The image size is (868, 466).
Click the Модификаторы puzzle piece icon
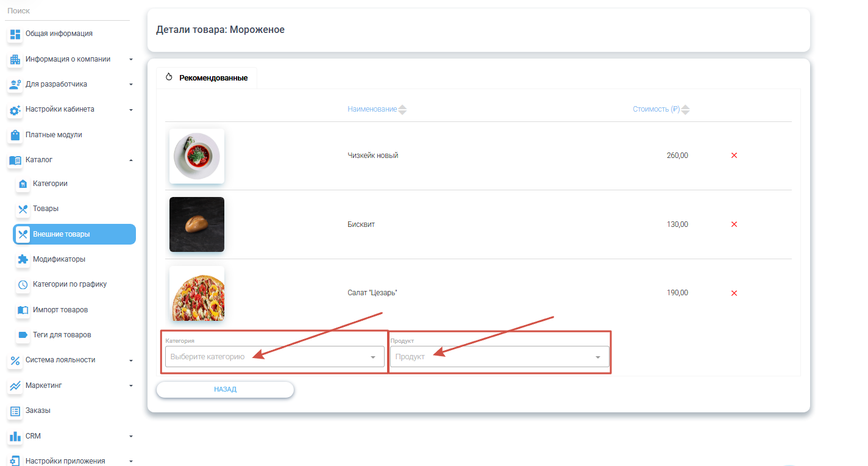(23, 259)
